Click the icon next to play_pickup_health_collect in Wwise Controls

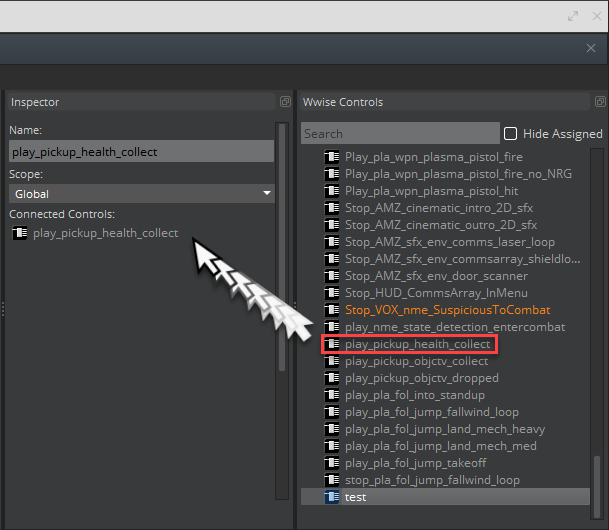[332, 344]
